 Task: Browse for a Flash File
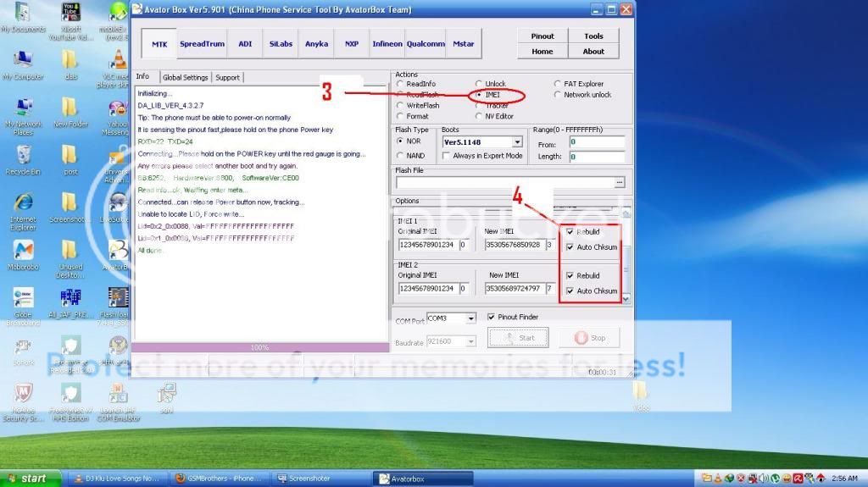click(x=620, y=182)
